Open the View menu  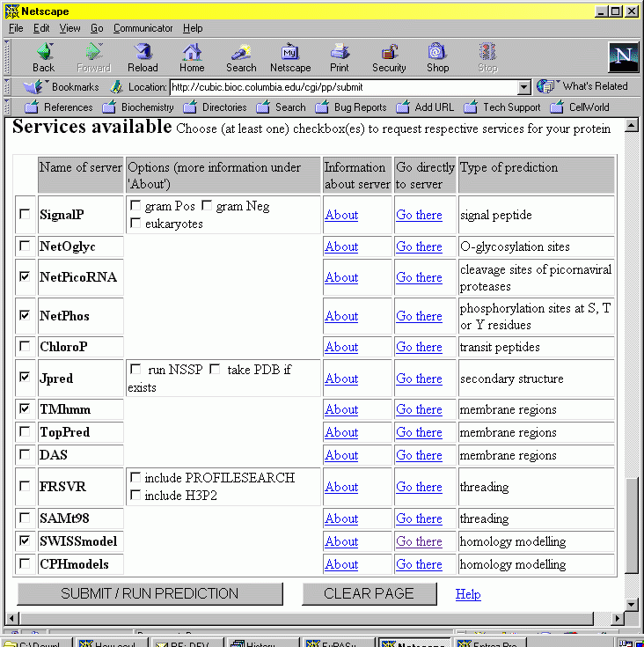tap(70, 28)
